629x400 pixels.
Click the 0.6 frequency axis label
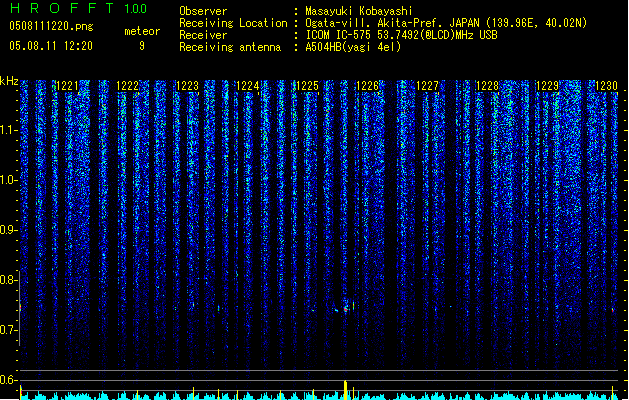coord(8,380)
